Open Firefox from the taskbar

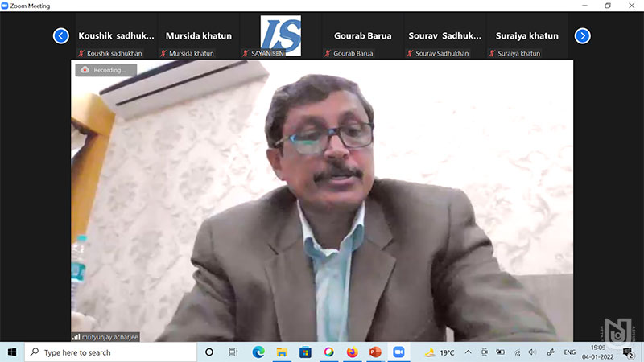352,352
